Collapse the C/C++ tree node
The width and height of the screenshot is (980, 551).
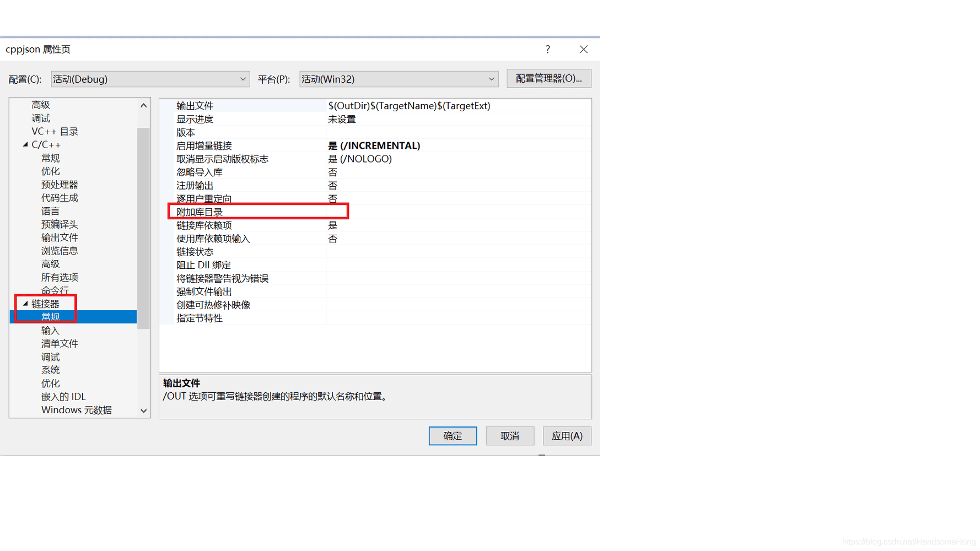point(25,144)
